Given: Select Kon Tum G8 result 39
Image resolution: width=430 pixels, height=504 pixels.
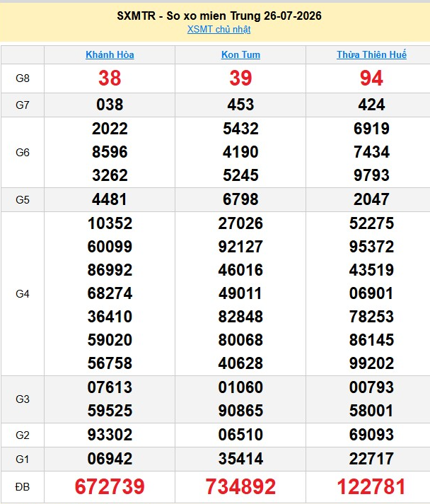Looking at the screenshot, I should [x=240, y=78].
